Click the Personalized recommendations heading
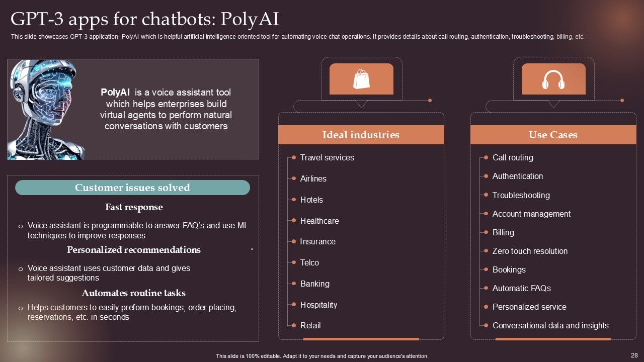644x362 pixels. [x=134, y=250]
